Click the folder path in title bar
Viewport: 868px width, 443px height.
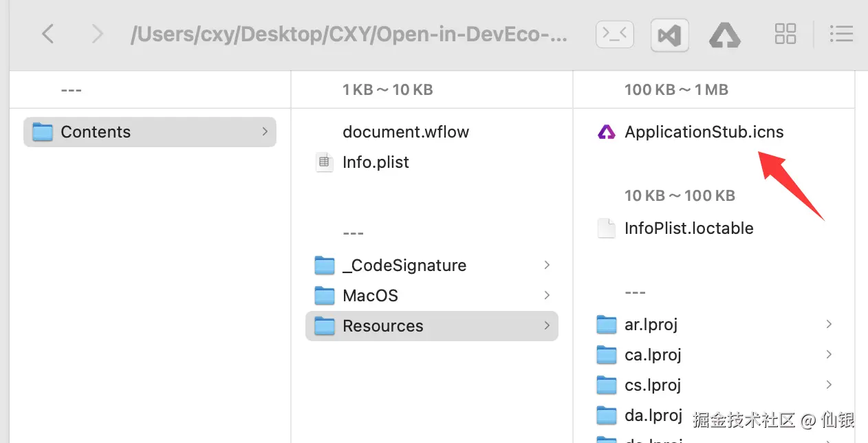click(349, 34)
